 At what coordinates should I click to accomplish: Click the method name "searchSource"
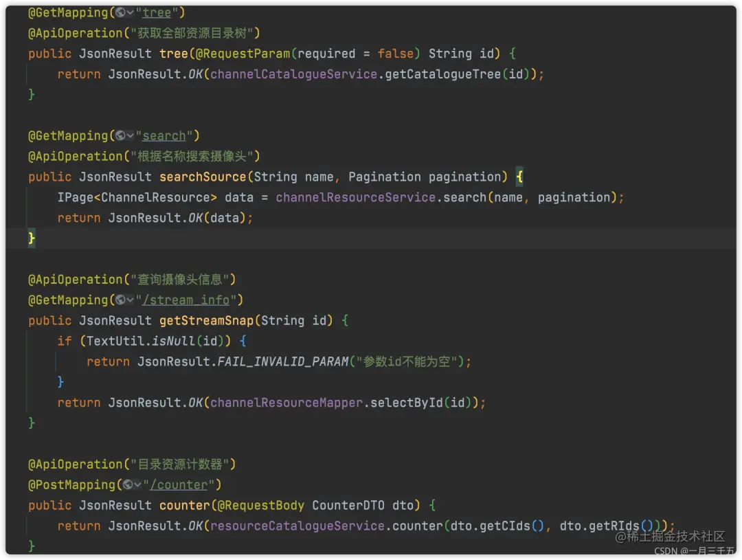pos(203,177)
